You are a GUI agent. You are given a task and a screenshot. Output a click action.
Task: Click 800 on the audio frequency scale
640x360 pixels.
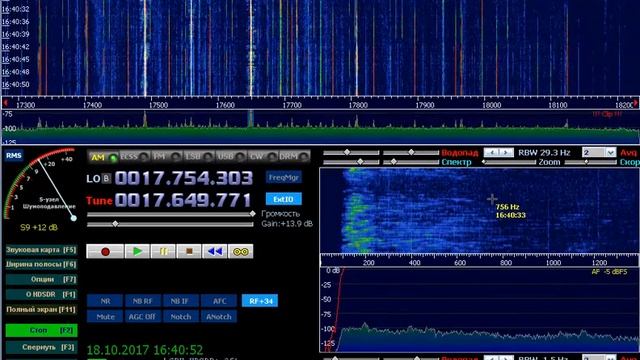(506, 263)
